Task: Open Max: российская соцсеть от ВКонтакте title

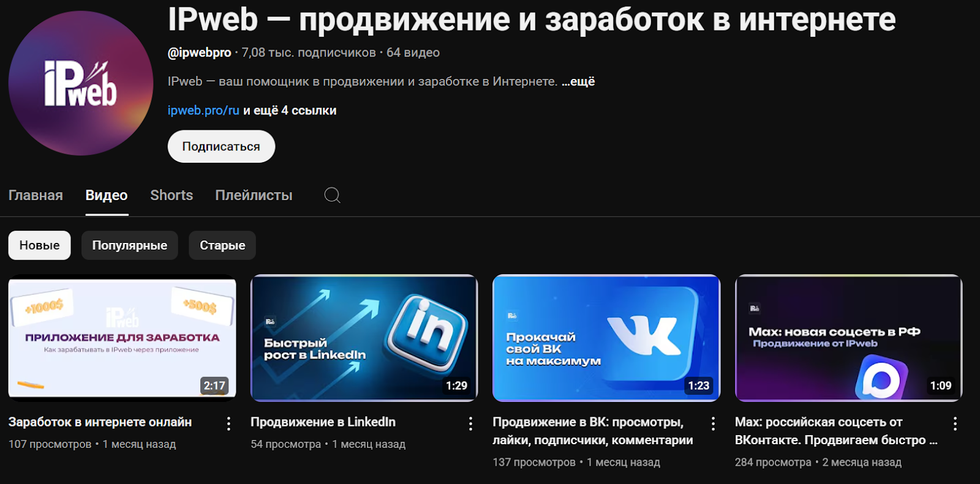Action: tap(836, 431)
